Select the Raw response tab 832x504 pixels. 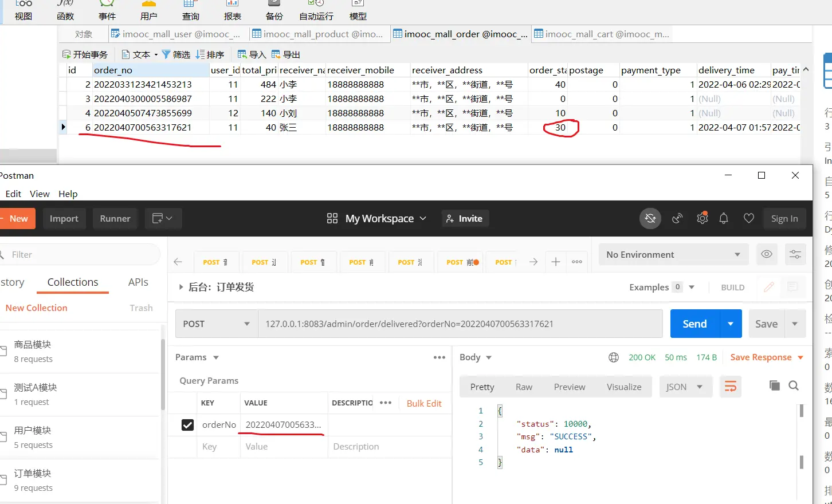pyautogui.click(x=524, y=387)
